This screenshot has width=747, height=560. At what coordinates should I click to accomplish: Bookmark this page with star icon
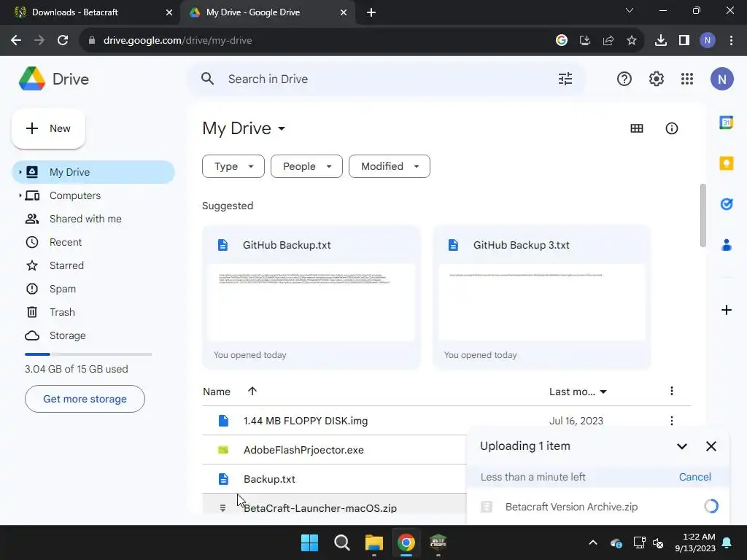tap(631, 41)
